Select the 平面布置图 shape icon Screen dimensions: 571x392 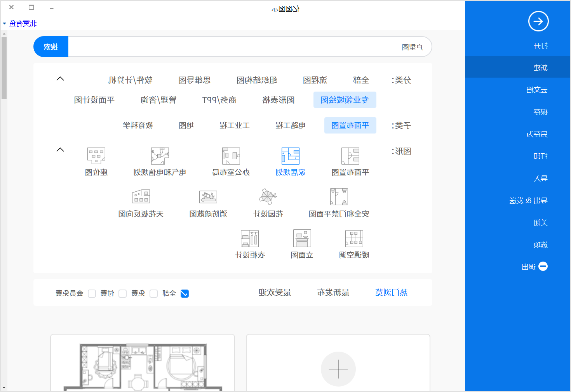[350, 156]
